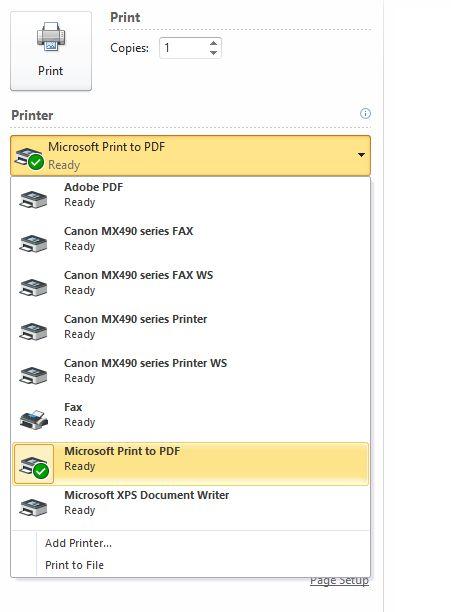Viewport: 451px width, 612px height.
Task: Click the printer icon in dropdown header
Action: pos(30,158)
